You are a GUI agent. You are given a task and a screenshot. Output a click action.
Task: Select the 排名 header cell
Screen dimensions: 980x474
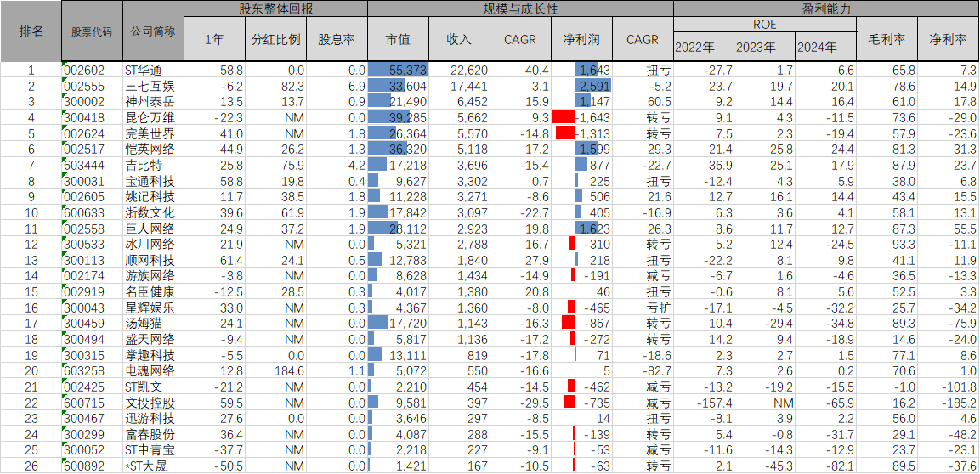coord(31,31)
